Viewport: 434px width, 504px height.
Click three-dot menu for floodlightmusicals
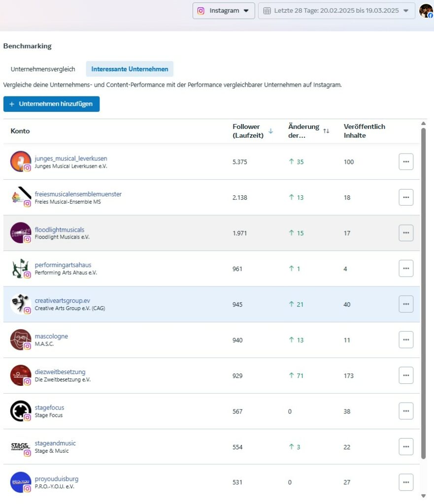coord(406,233)
